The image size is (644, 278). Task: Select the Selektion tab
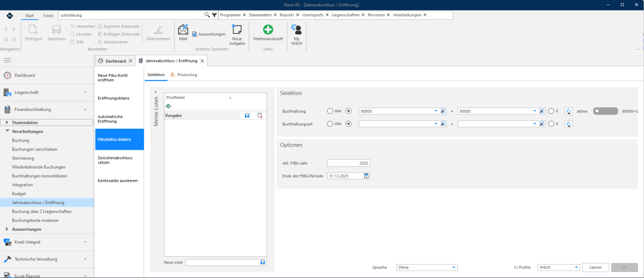point(156,74)
